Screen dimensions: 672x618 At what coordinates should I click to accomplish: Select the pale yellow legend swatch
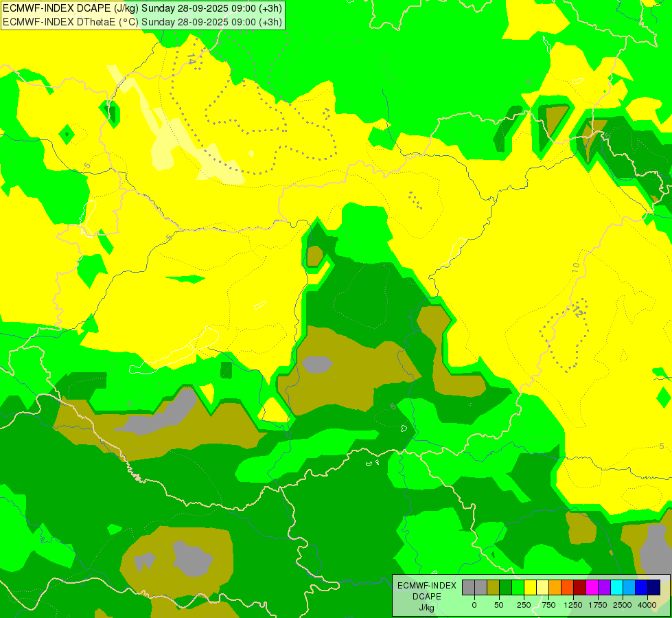tap(542, 587)
